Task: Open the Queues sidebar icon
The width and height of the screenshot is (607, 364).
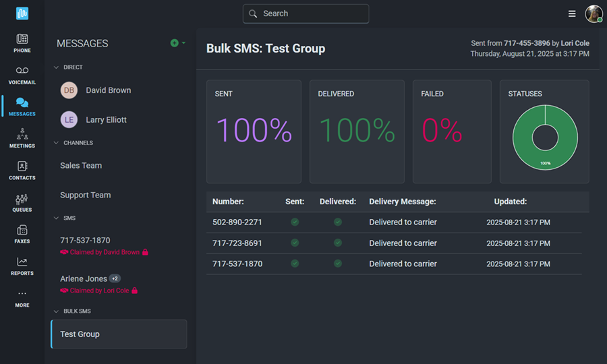Action: point(22,199)
